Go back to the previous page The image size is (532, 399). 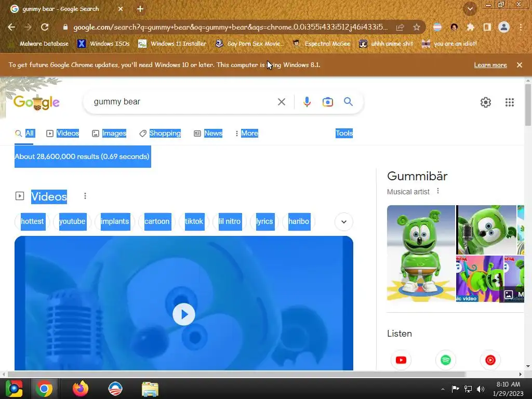point(11,27)
